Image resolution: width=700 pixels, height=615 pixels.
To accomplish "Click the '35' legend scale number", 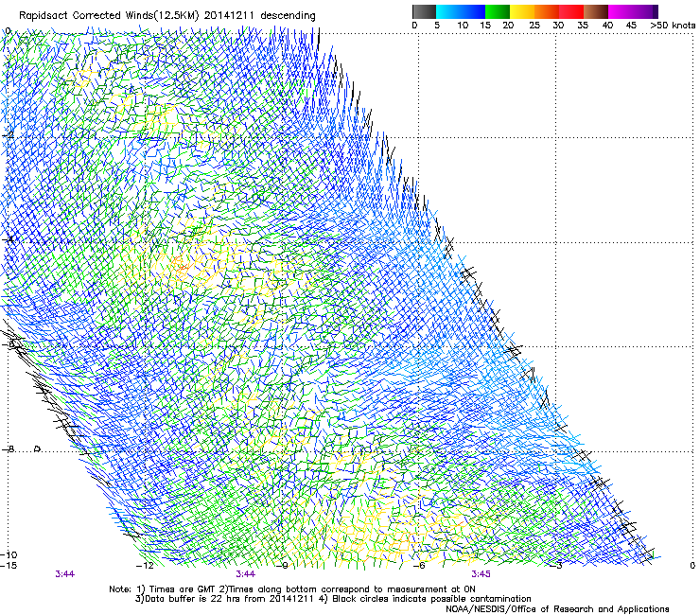I will point(583,26).
